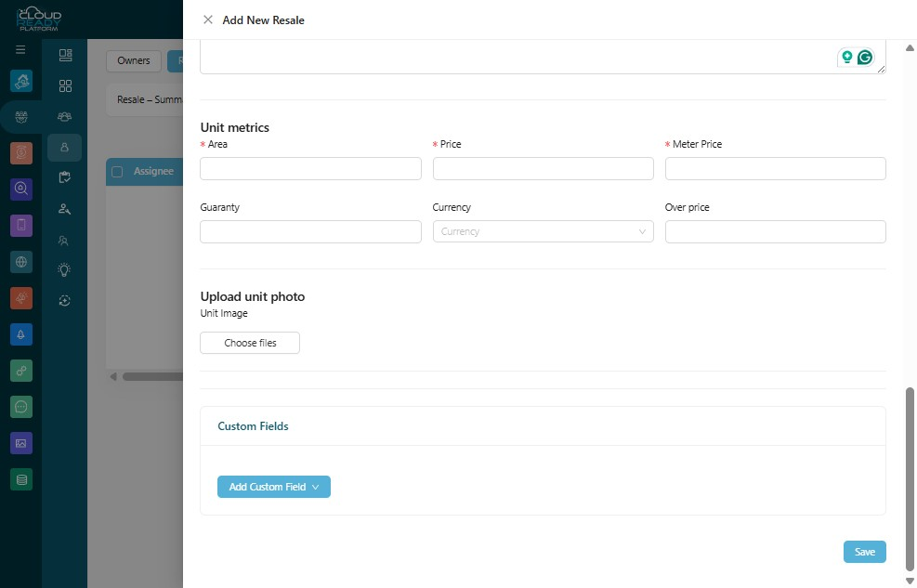
Task: Open the green gears settings icon
Action: coord(21,371)
